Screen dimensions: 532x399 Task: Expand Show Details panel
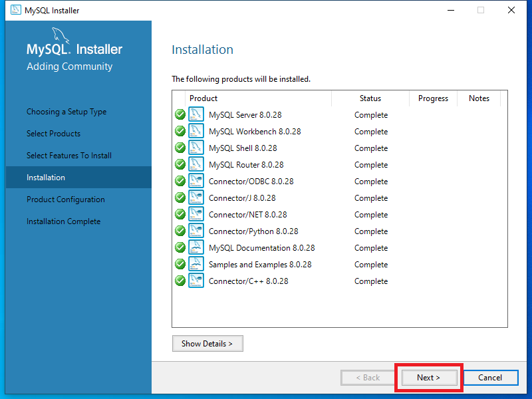click(207, 344)
